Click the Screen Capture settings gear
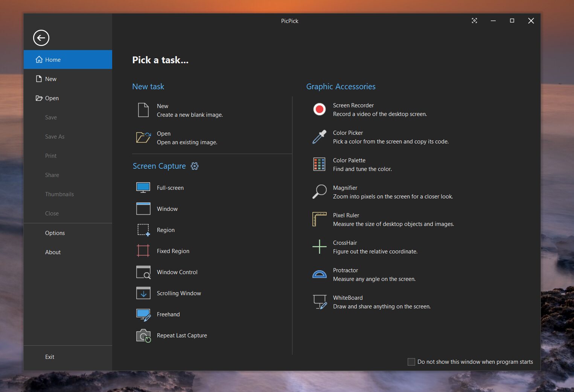The width and height of the screenshot is (574, 392). coord(195,166)
